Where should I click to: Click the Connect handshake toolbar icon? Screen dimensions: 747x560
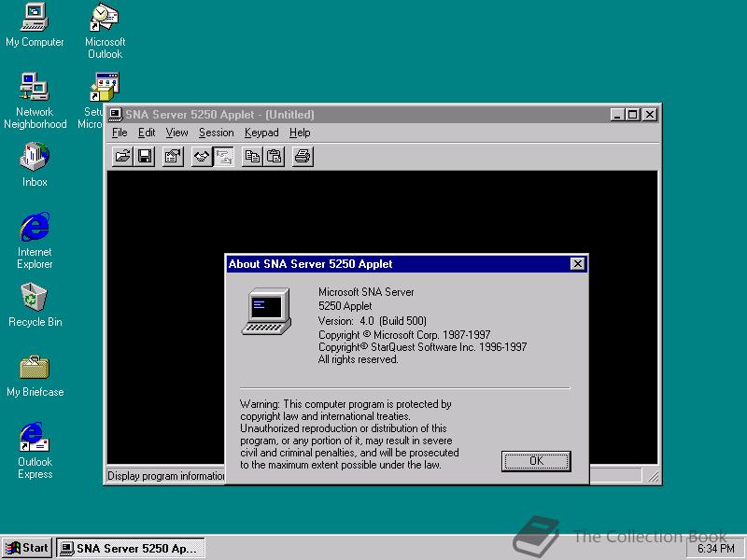(202, 156)
